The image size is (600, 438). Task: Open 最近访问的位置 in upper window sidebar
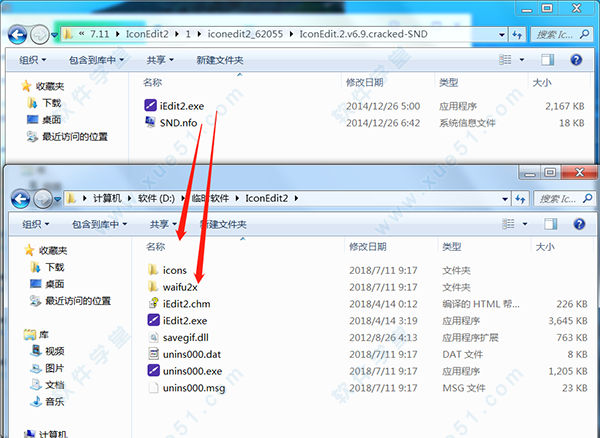pyautogui.click(x=75, y=137)
